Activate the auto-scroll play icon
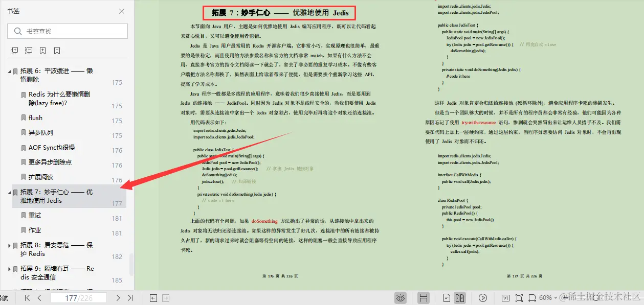The height and width of the screenshot is (305, 644). tap(483, 297)
